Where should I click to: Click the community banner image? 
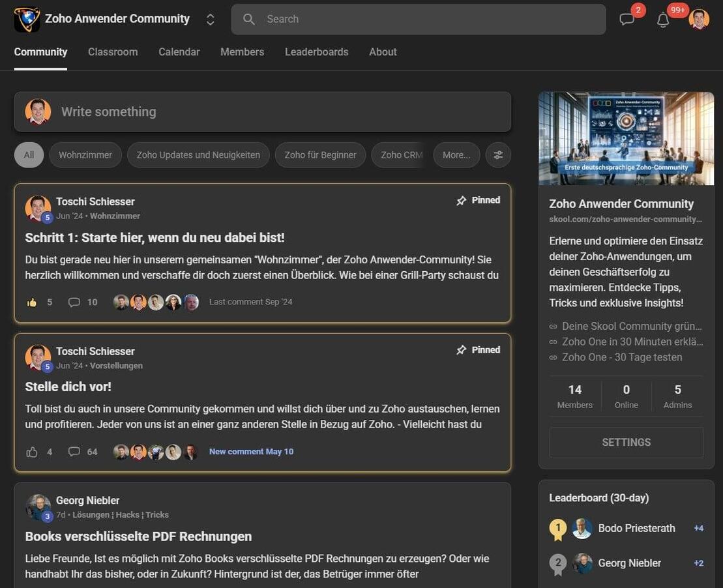(626, 138)
